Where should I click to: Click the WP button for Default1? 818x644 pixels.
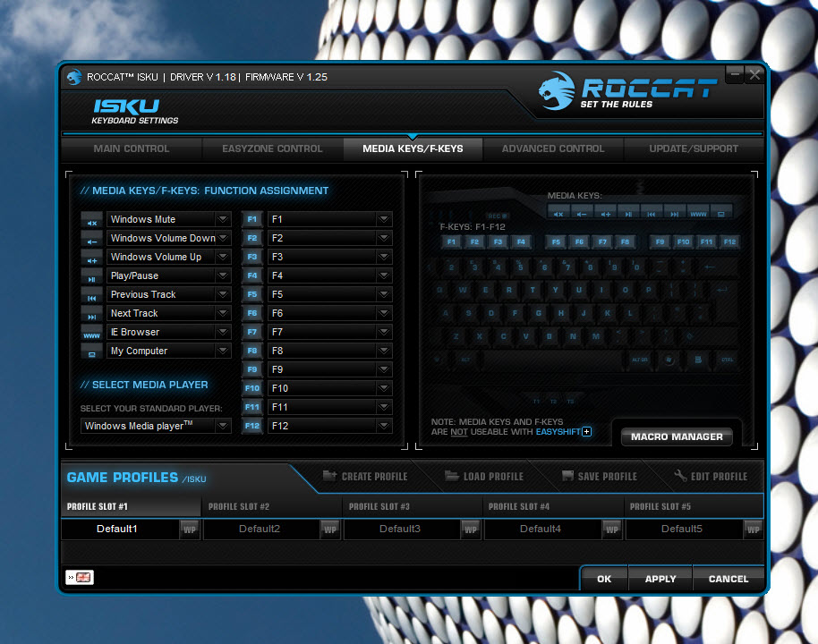190,530
